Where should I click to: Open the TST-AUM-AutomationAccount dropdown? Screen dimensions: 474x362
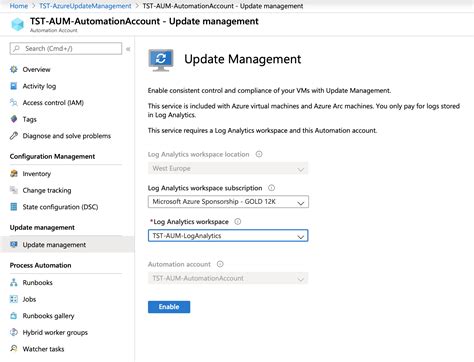228,278
